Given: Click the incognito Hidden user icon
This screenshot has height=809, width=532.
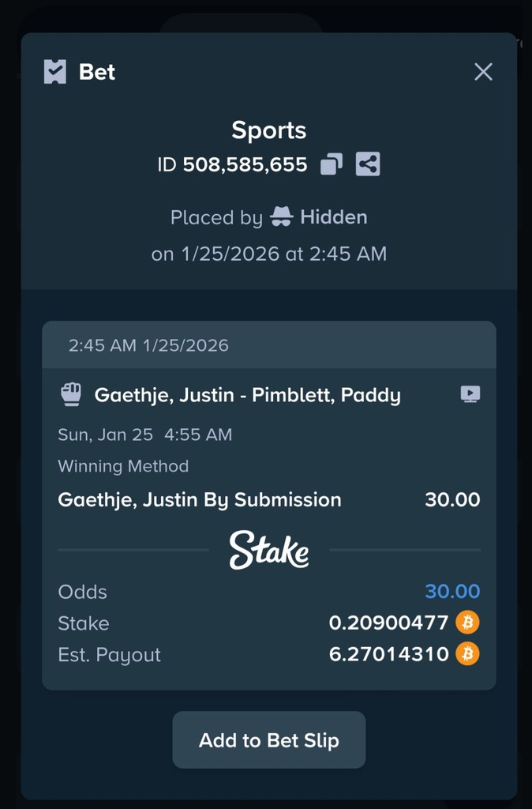Looking at the screenshot, I should pyautogui.click(x=281, y=216).
